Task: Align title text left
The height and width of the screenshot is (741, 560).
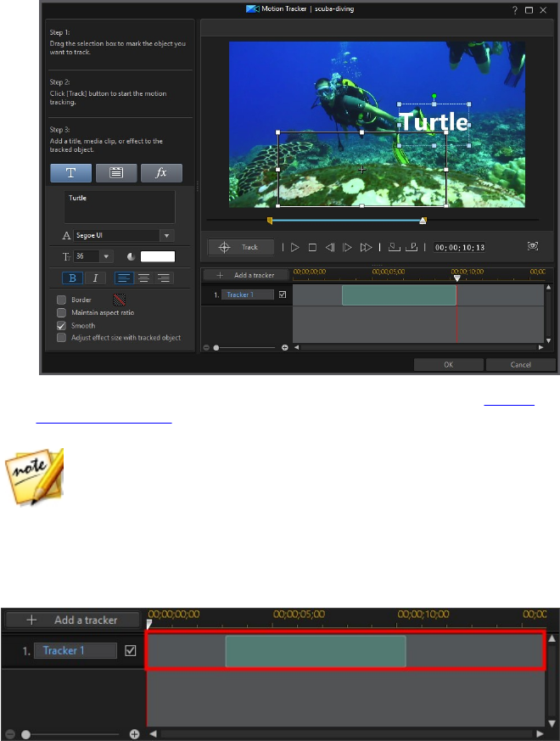Action: pyautogui.click(x=124, y=278)
